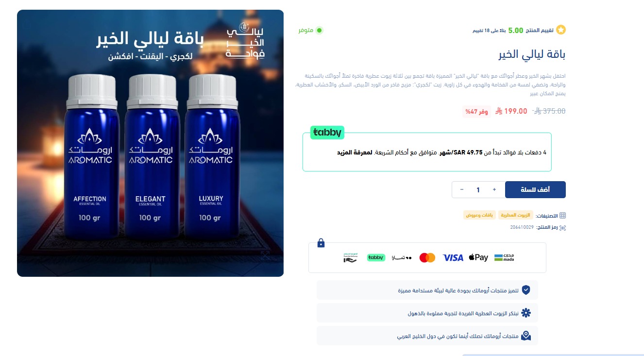Click the shield quality badge icon
Viewport: 644px width, 356px height.
[x=526, y=290]
